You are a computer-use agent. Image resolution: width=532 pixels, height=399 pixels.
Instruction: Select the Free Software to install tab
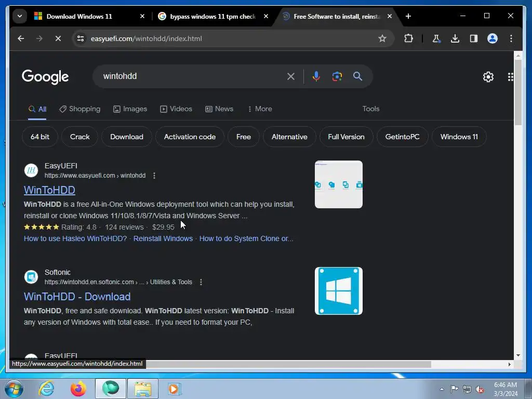(x=337, y=16)
